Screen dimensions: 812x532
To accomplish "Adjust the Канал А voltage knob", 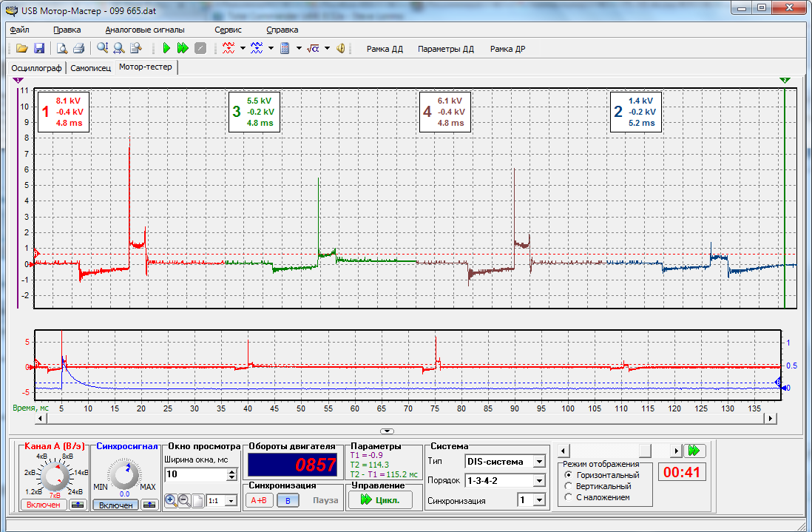I will 55,476.
